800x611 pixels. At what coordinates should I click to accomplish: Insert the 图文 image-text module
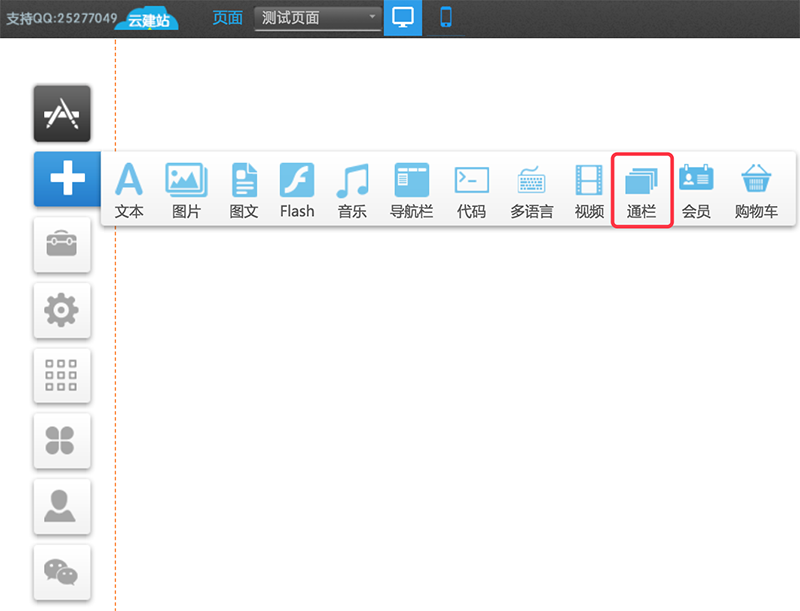coord(244,190)
